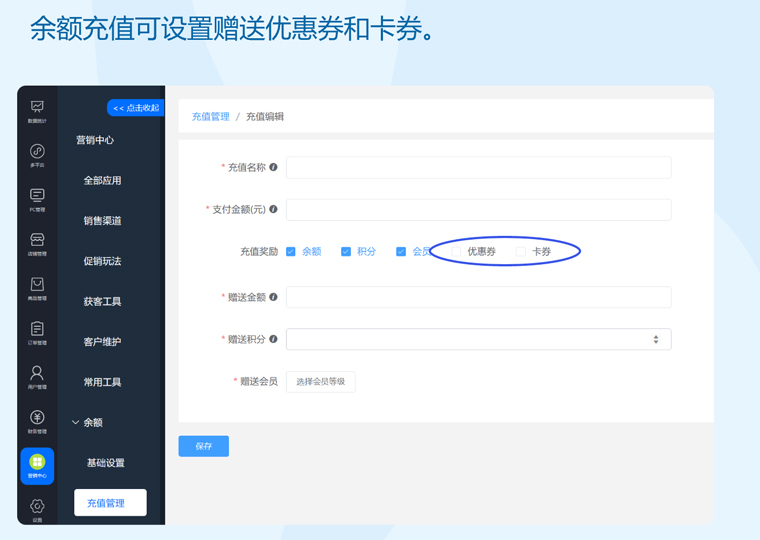Open 订单管理 in the icon sidebar
Screen dimensions: 760x540
pyautogui.click(x=37, y=333)
